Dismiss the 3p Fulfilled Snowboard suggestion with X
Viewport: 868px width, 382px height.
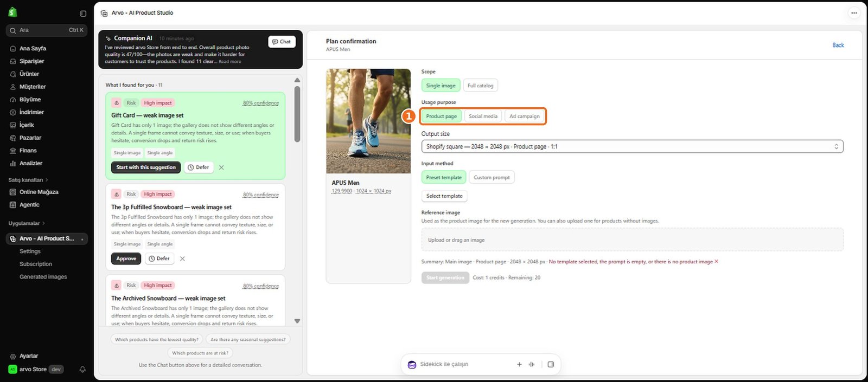(182, 259)
